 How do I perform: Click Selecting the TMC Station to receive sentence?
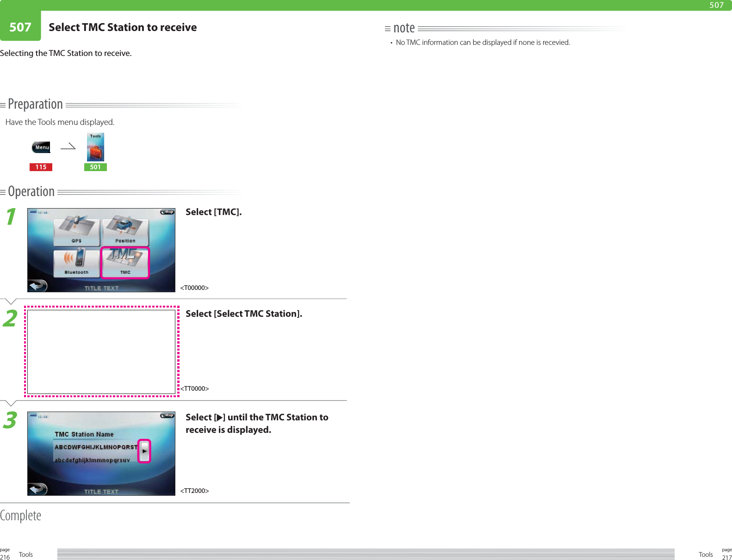(66, 53)
